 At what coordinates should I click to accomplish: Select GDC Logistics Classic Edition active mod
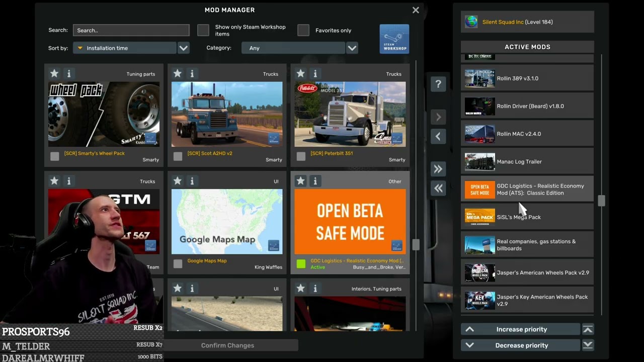coord(527,189)
